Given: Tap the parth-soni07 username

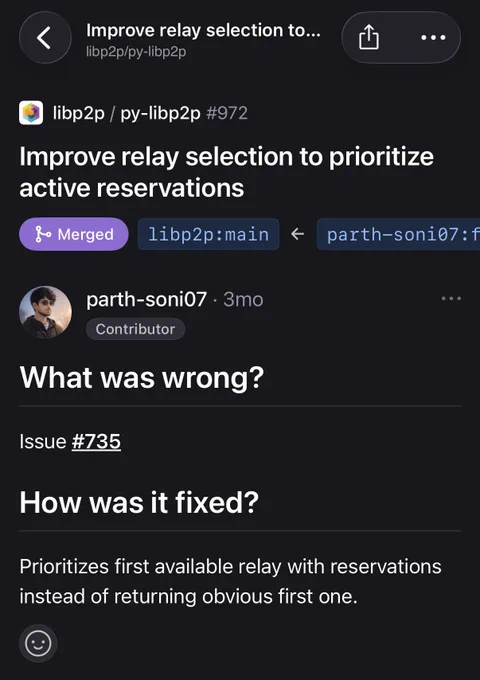Looking at the screenshot, I should pyautogui.click(x=147, y=299).
